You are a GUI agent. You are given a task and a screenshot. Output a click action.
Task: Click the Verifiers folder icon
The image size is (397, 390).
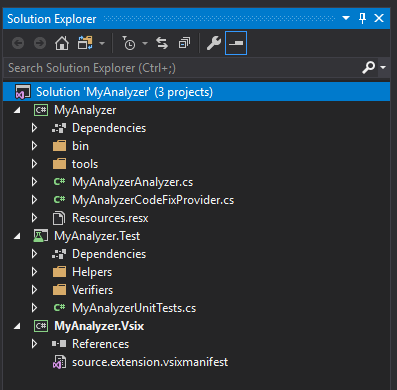tap(59, 290)
